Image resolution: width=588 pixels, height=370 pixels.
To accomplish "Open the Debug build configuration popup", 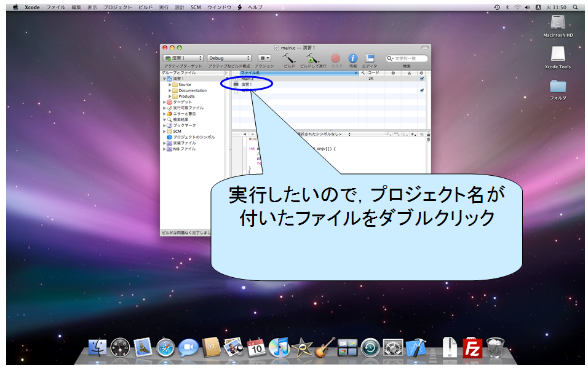I will click(229, 58).
